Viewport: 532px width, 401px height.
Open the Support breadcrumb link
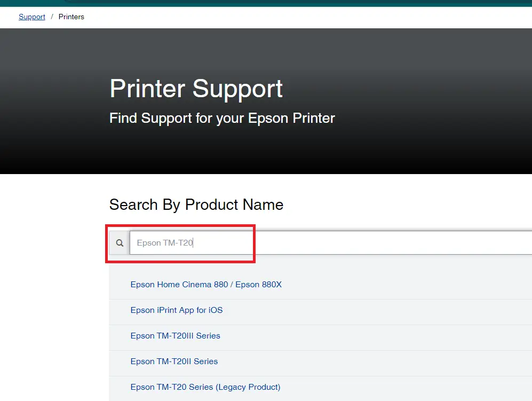[32, 17]
